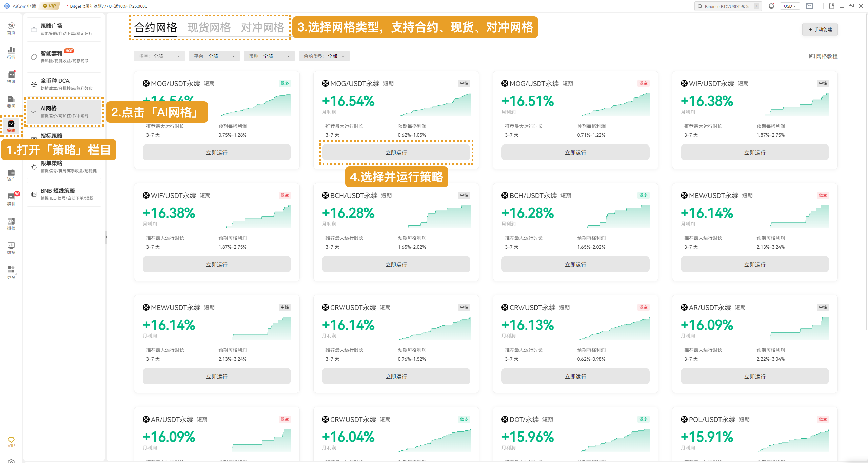Viewport: 868px width, 463px height.
Task: Switch to the 对冲网格 tab
Action: pos(262,27)
